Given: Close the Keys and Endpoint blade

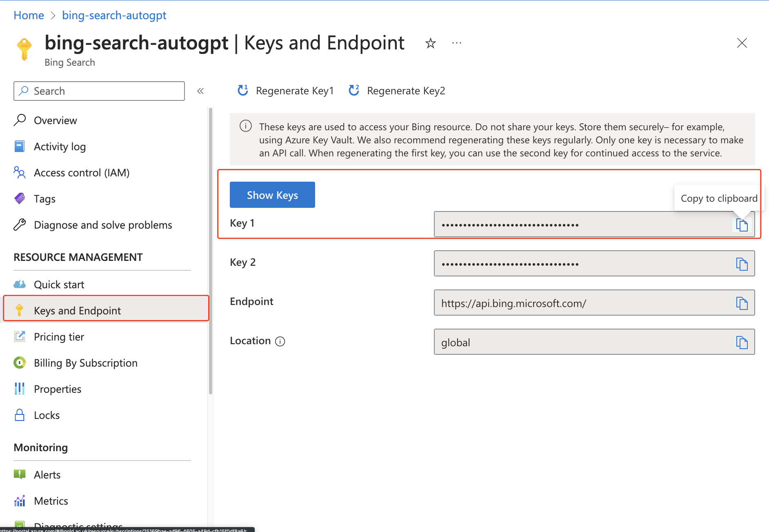Looking at the screenshot, I should (742, 43).
